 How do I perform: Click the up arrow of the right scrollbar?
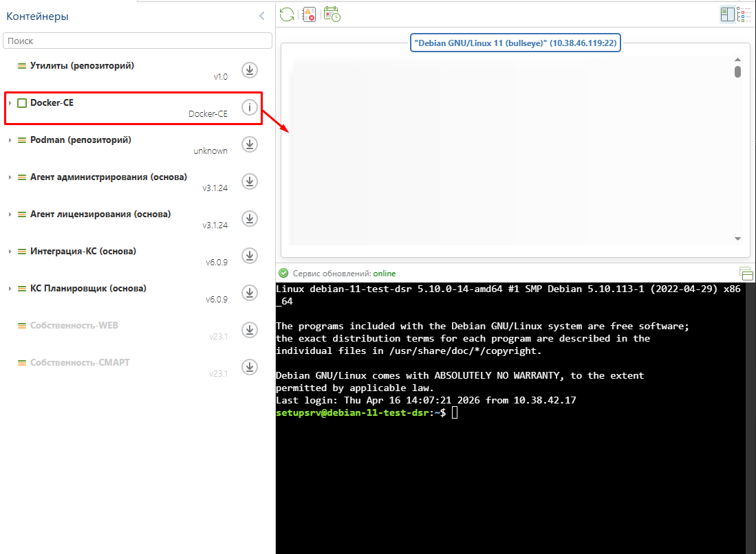click(738, 59)
